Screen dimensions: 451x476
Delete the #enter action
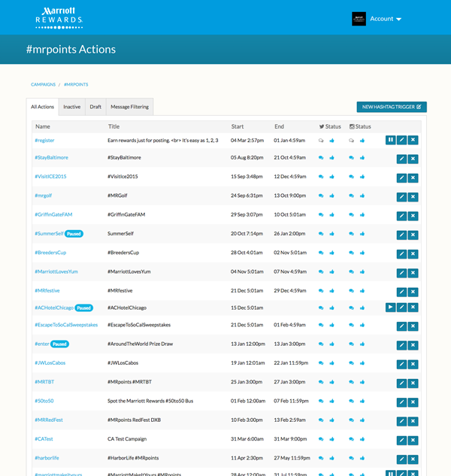[x=413, y=345]
